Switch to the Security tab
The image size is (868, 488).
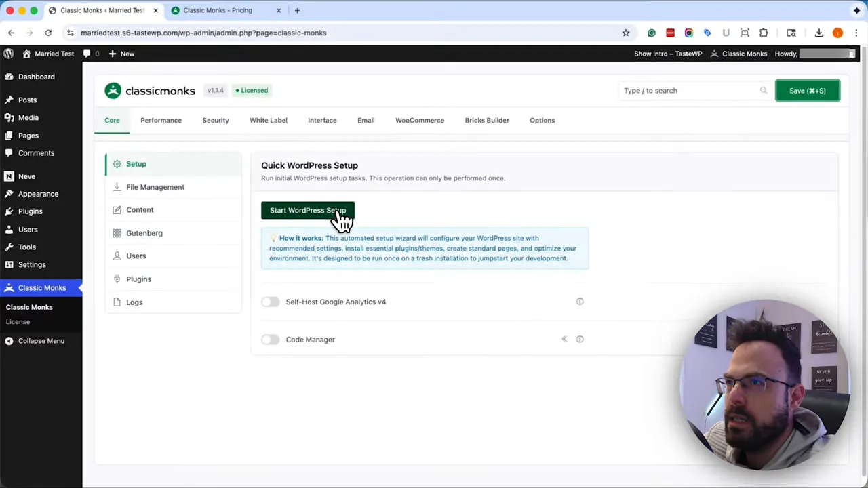[216, 120]
